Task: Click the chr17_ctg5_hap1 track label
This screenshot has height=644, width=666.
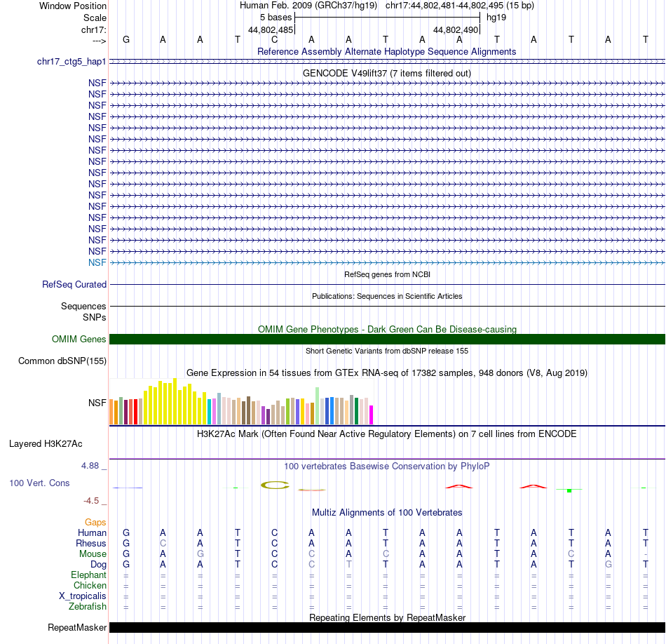Action: [72, 62]
